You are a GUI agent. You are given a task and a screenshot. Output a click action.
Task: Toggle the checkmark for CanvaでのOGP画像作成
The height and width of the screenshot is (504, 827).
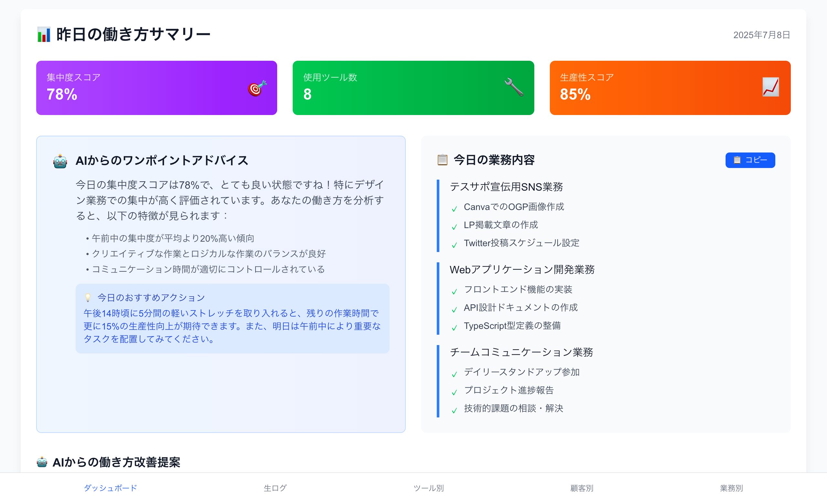[x=454, y=208]
